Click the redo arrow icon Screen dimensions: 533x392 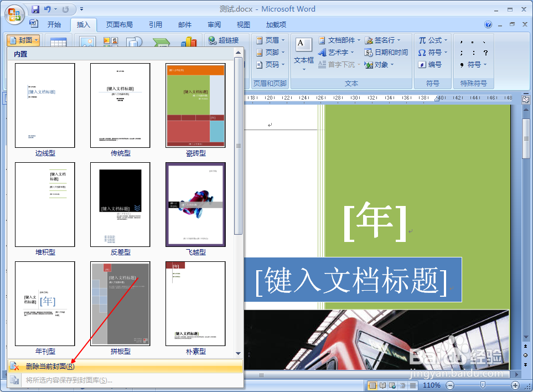[66, 9]
